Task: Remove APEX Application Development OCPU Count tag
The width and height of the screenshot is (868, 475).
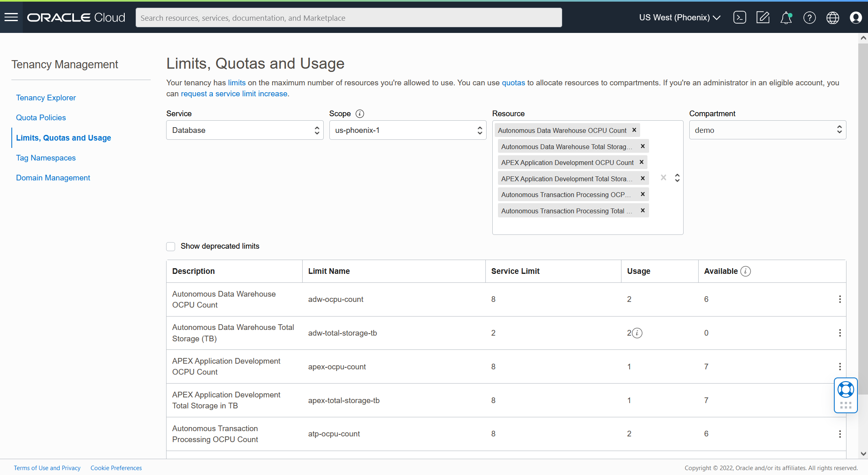Action: click(x=641, y=162)
